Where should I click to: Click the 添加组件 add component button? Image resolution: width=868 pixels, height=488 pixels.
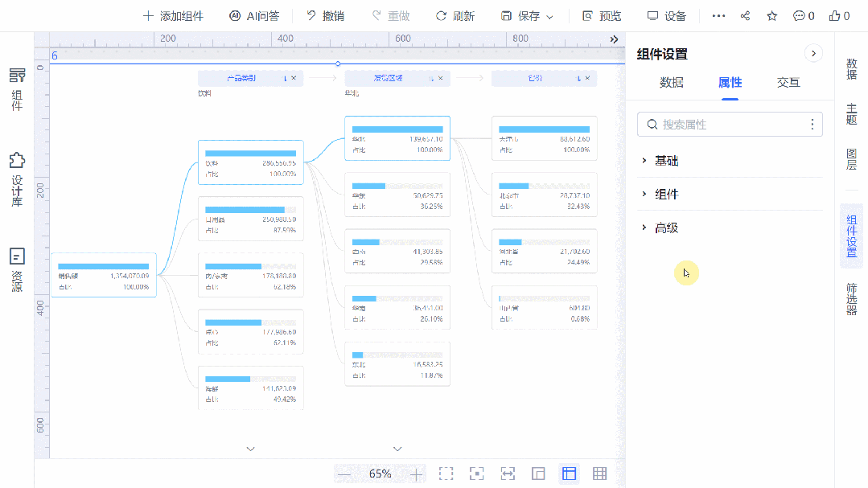(173, 16)
